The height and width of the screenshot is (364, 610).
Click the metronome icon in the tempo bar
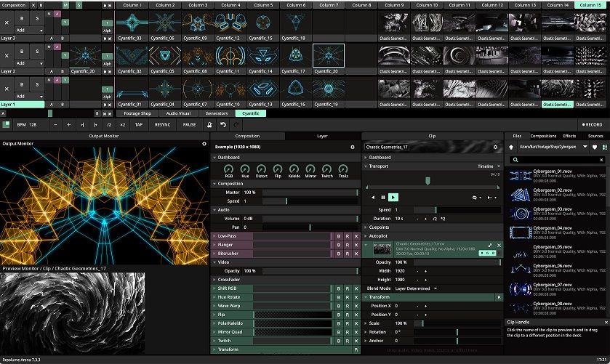pos(209,125)
